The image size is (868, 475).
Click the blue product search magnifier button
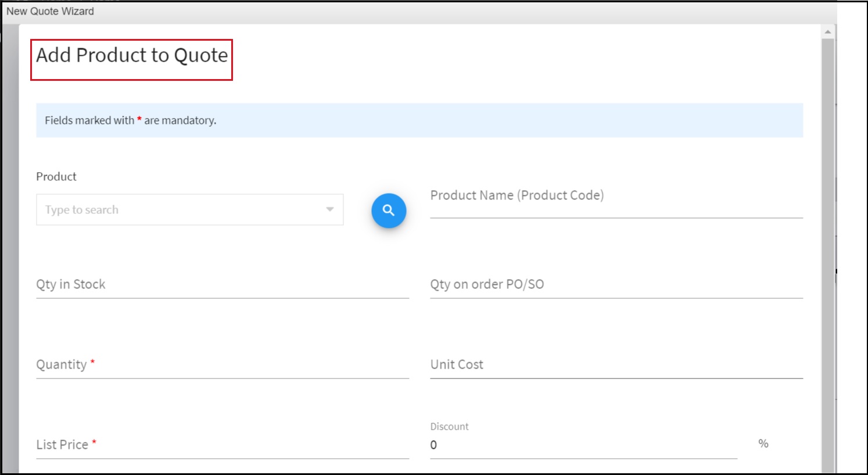[x=389, y=210]
